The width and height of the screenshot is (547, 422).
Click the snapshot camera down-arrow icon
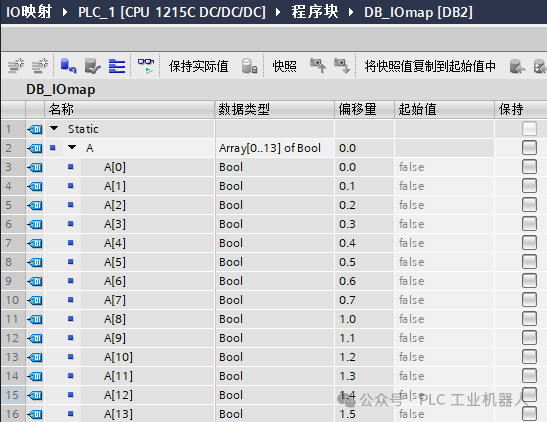342,66
